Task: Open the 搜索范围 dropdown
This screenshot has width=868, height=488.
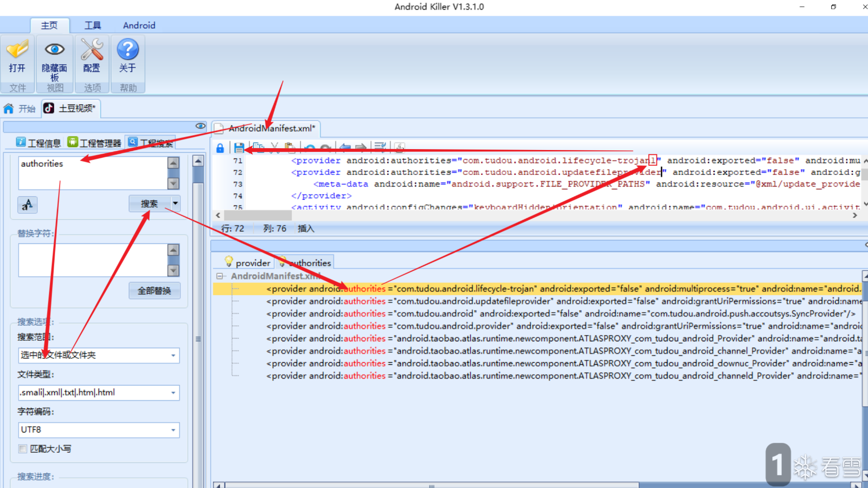Action: 173,356
